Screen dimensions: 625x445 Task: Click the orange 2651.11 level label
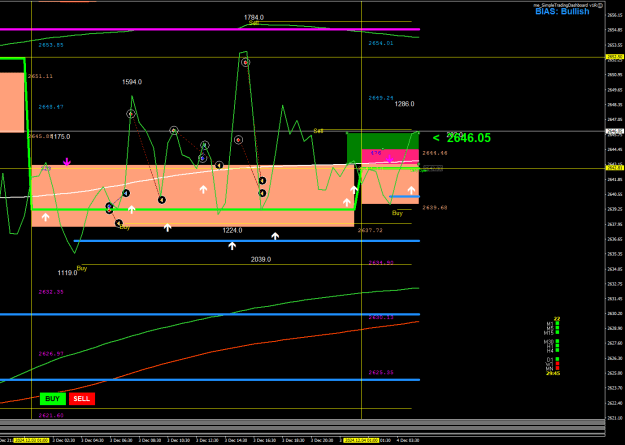point(40,76)
